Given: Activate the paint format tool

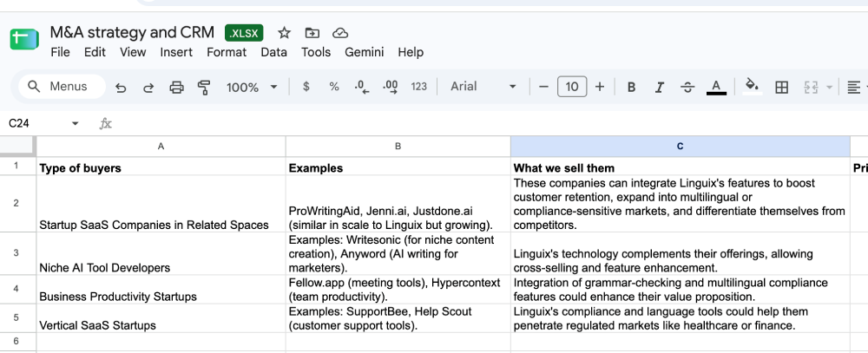Looking at the screenshot, I should click(x=204, y=87).
